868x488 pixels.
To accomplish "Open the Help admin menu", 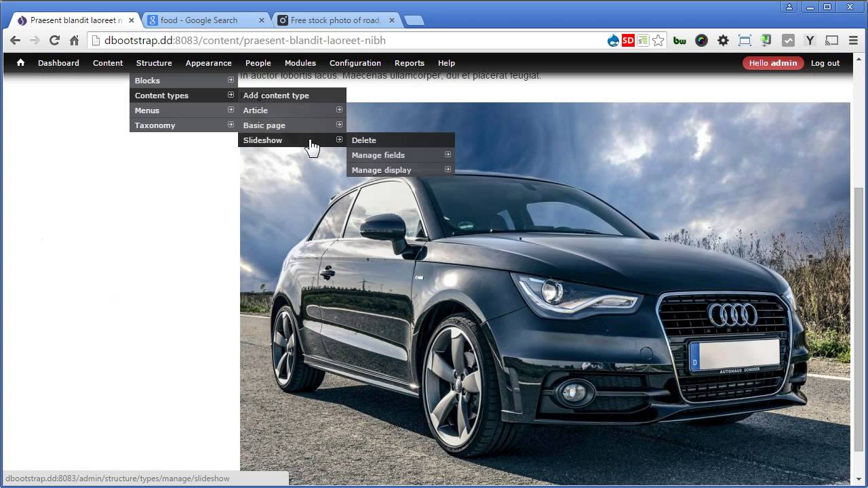I will tap(446, 63).
